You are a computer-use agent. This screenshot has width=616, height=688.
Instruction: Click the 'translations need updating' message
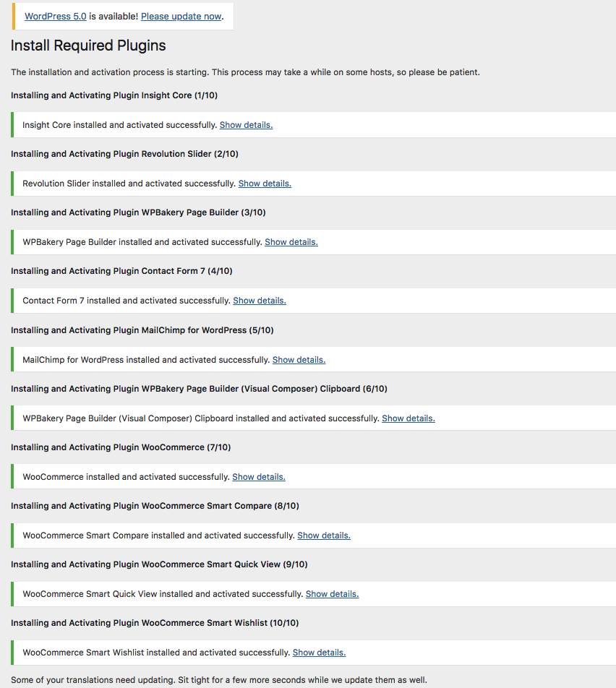(218, 680)
